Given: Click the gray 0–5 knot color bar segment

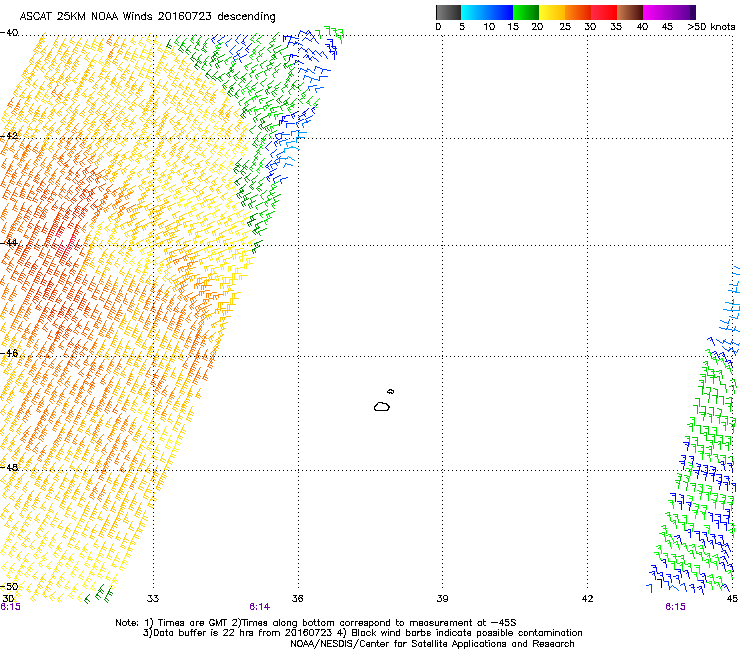Looking at the screenshot, I should [x=448, y=12].
